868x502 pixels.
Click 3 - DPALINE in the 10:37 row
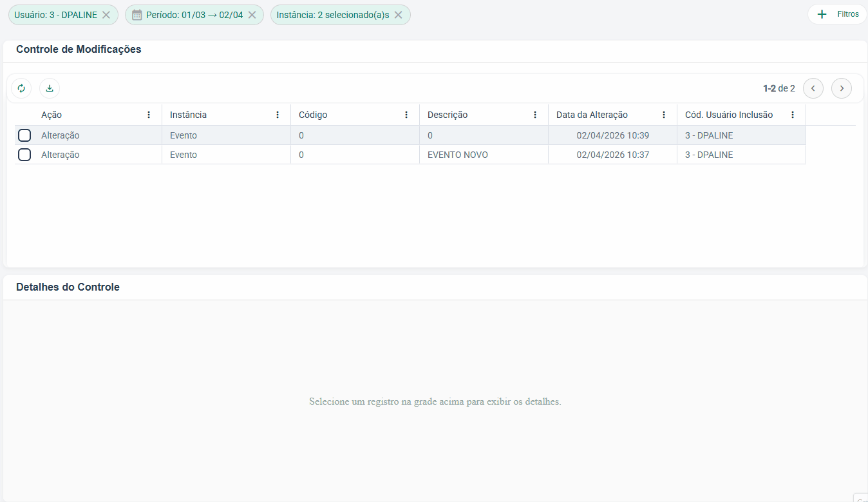[x=709, y=155]
